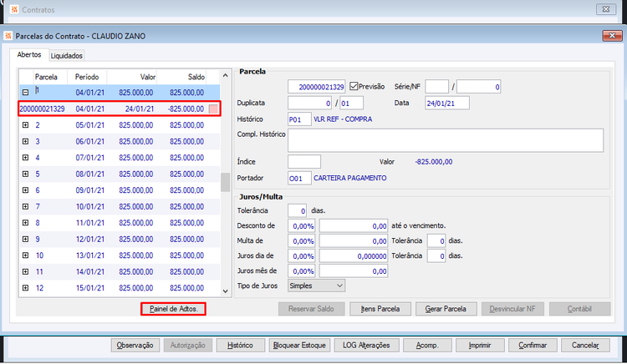The width and height of the screenshot is (627, 364).
Task: Expand parcela 2 tree row
Action: click(26, 125)
